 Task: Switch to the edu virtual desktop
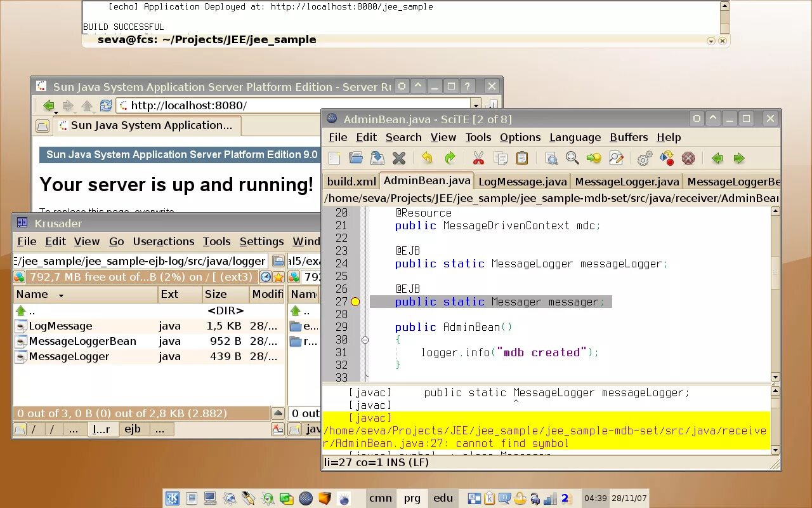(x=443, y=498)
